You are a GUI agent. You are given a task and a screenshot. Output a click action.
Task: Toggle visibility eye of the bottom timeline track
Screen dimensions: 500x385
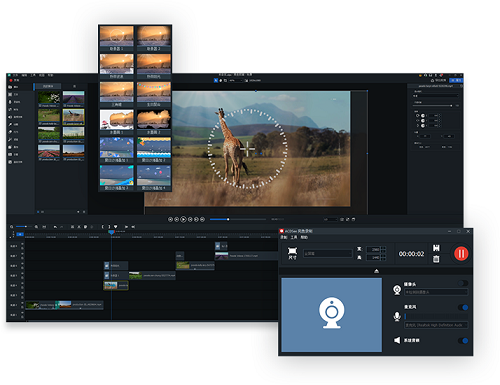click(x=22, y=313)
